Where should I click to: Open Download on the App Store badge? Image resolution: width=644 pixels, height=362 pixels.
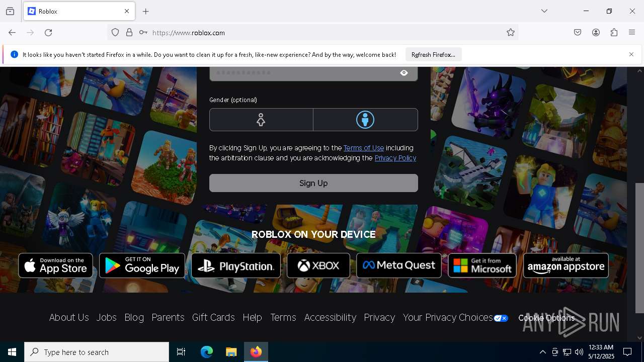(56, 265)
